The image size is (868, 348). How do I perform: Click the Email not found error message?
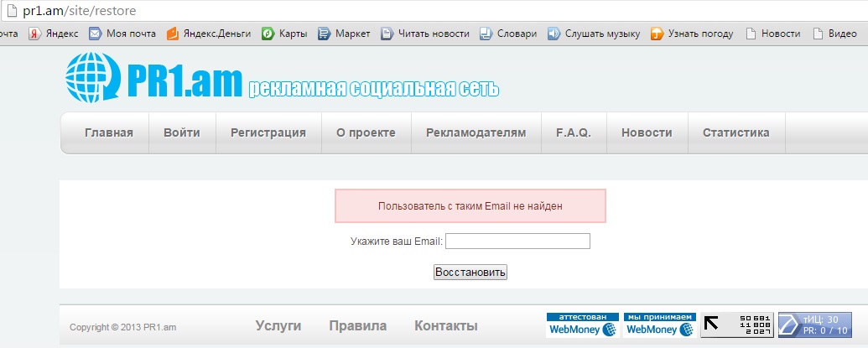[x=470, y=206]
